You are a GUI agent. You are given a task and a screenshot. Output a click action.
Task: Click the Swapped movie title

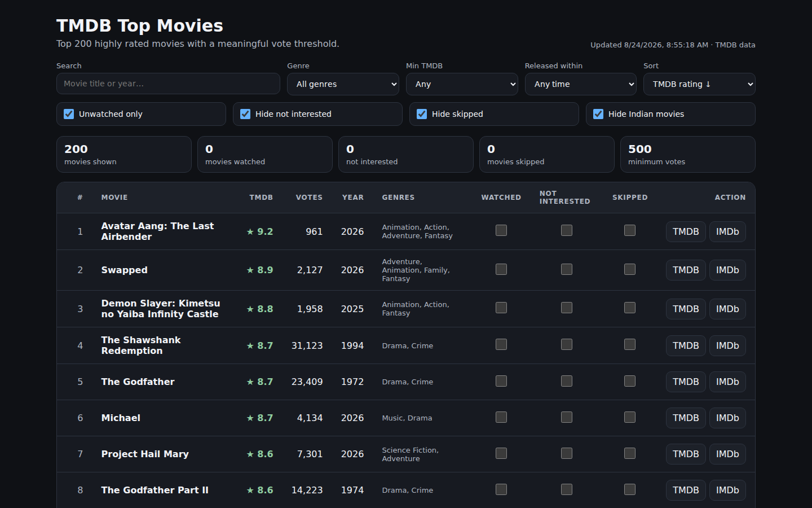[x=125, y=270]
